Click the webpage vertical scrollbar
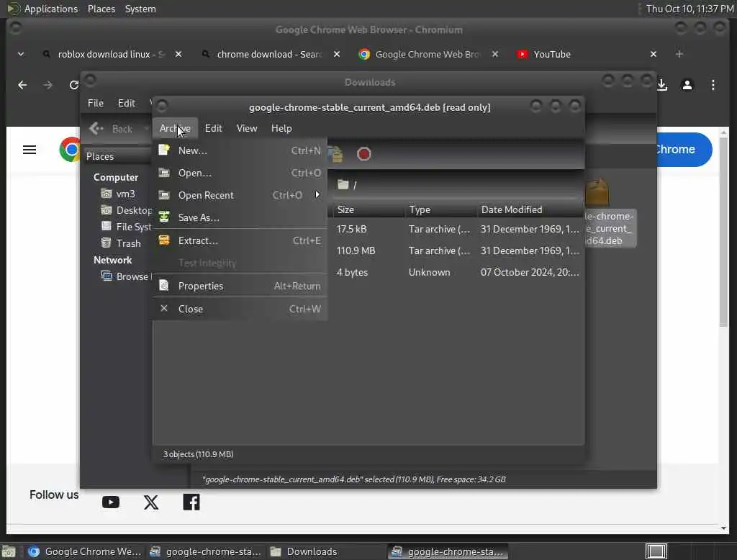The width and height of the screenshot is (737, 560). point(723,232)
